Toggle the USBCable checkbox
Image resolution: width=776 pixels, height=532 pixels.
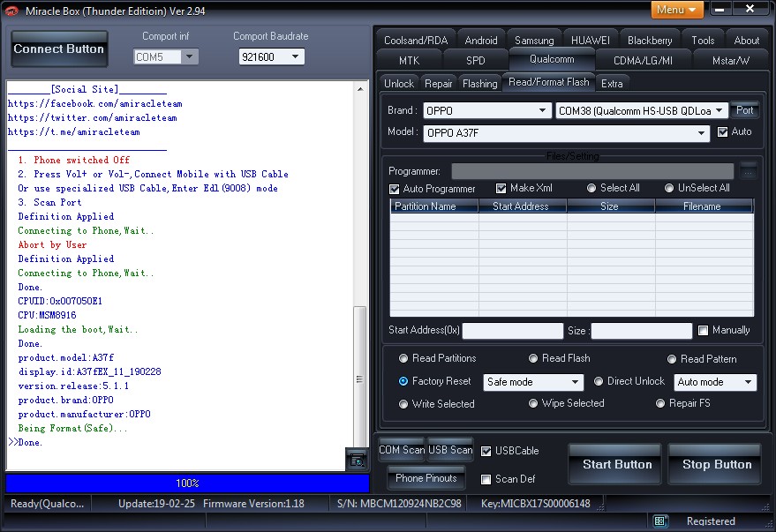tap(486, 451)
